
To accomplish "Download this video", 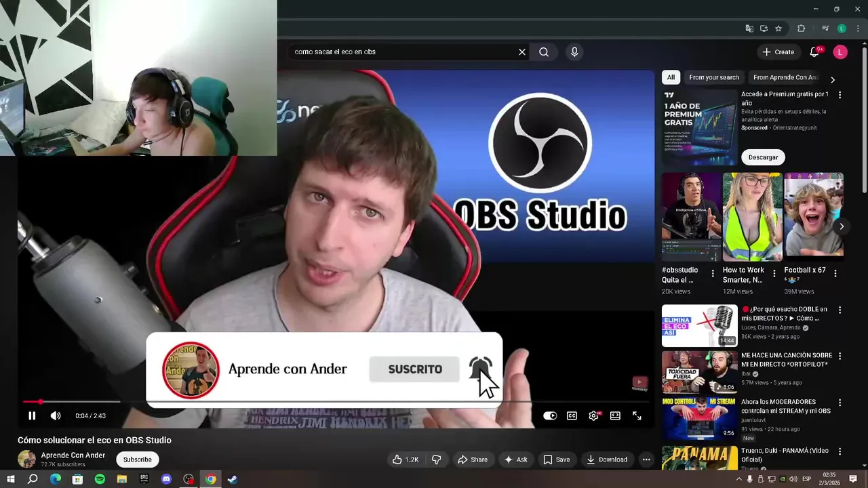I will click(607, 460).
